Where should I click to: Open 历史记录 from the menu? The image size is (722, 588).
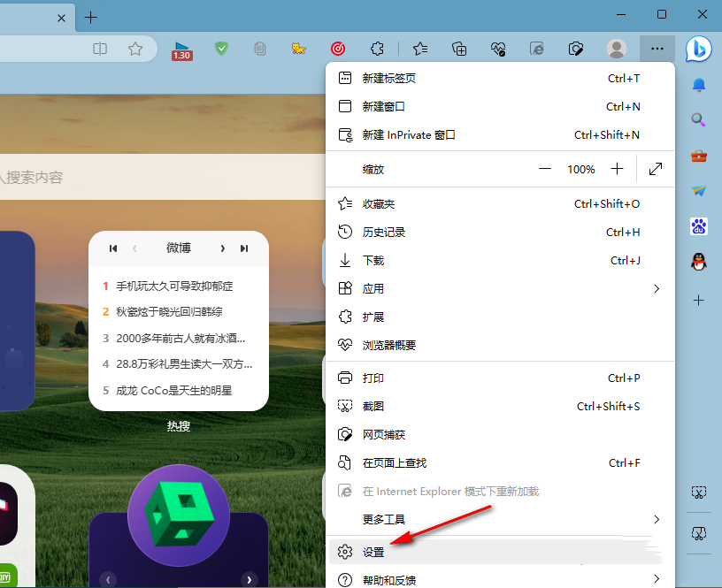(500, 232)
